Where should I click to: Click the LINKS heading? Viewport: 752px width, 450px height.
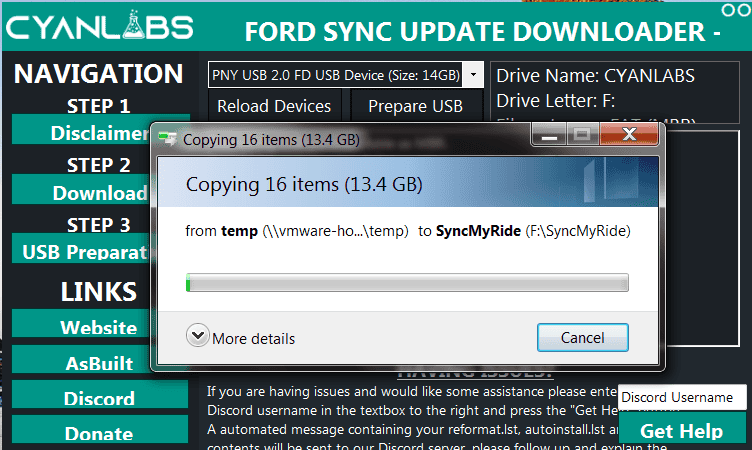98,292
